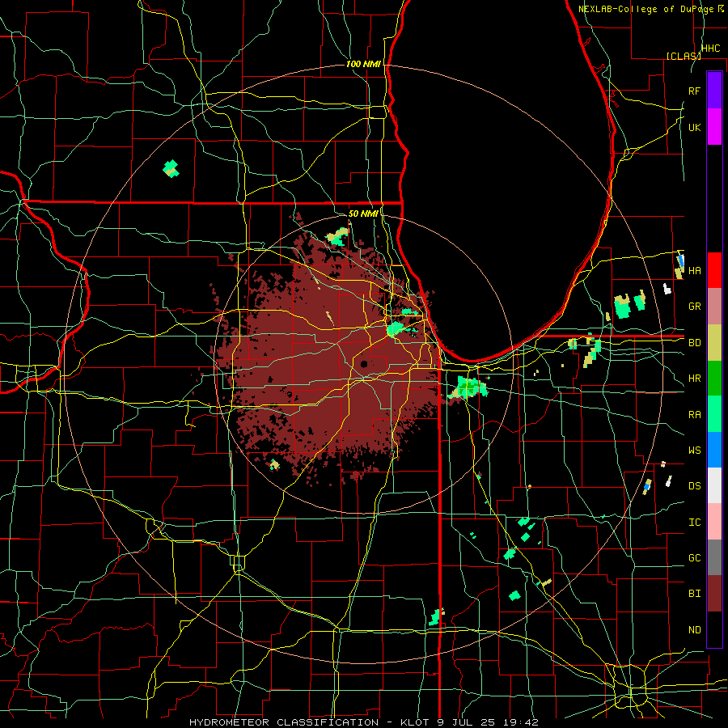Click the "HHC" product code text

point(710,49)
